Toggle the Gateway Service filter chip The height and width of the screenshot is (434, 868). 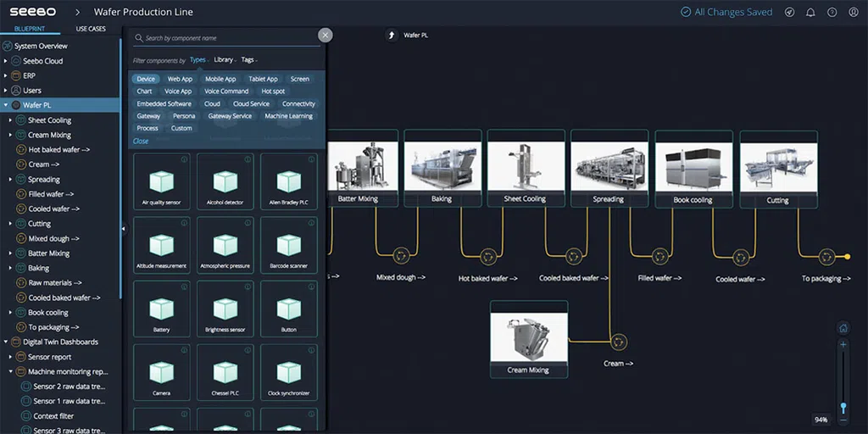pos(230,116)
